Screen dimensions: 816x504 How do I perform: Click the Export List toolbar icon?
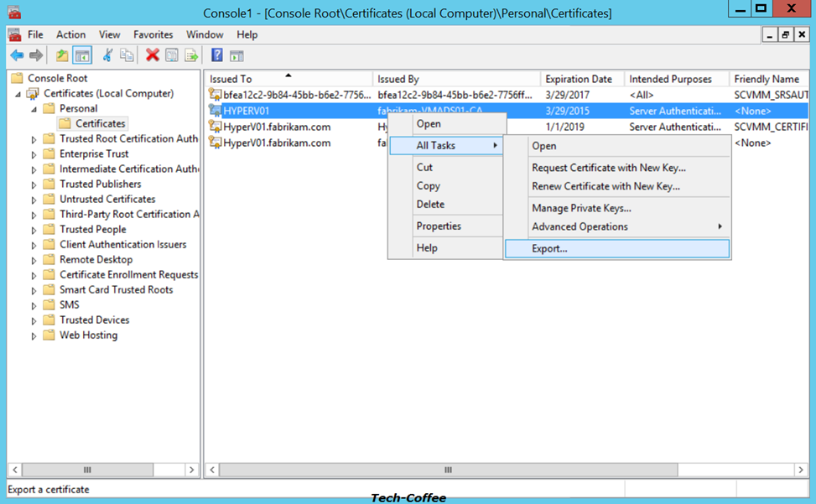191,55
